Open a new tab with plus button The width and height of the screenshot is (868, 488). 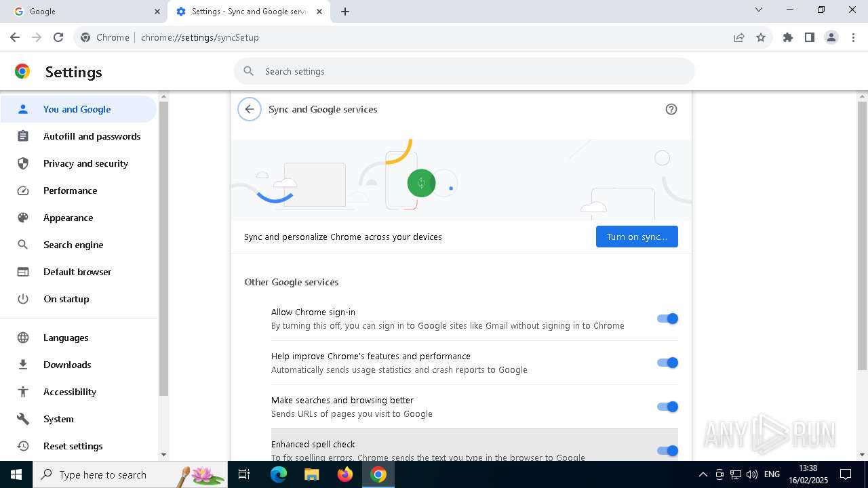point(344,12)
